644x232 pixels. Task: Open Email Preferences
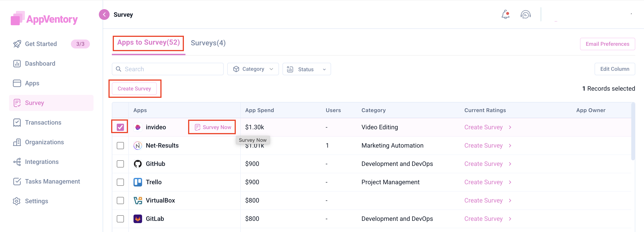pos(608,44)
